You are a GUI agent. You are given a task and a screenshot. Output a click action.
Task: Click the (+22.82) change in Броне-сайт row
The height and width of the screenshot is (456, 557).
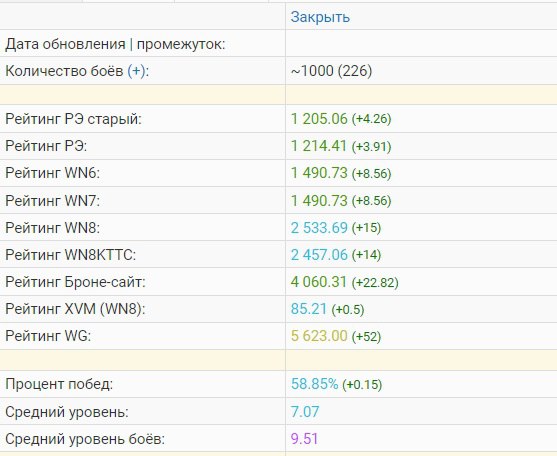coord(375,282)
